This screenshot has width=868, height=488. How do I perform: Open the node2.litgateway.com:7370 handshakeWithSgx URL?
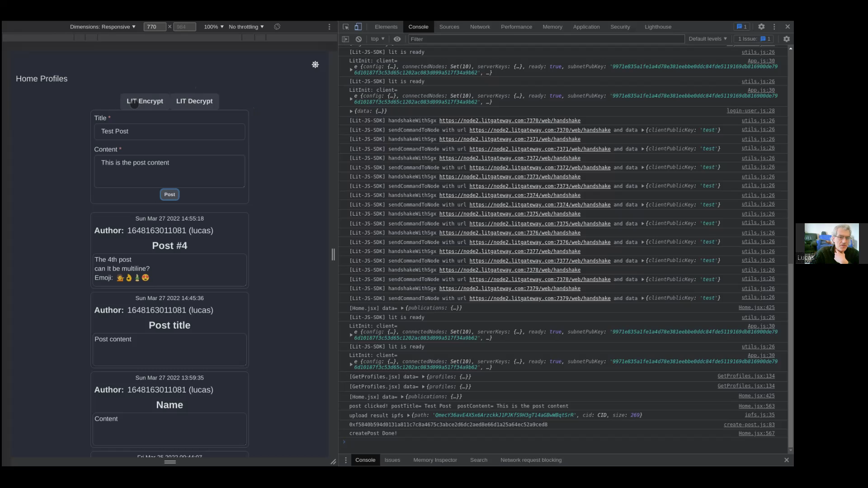(x=509, y=121)
